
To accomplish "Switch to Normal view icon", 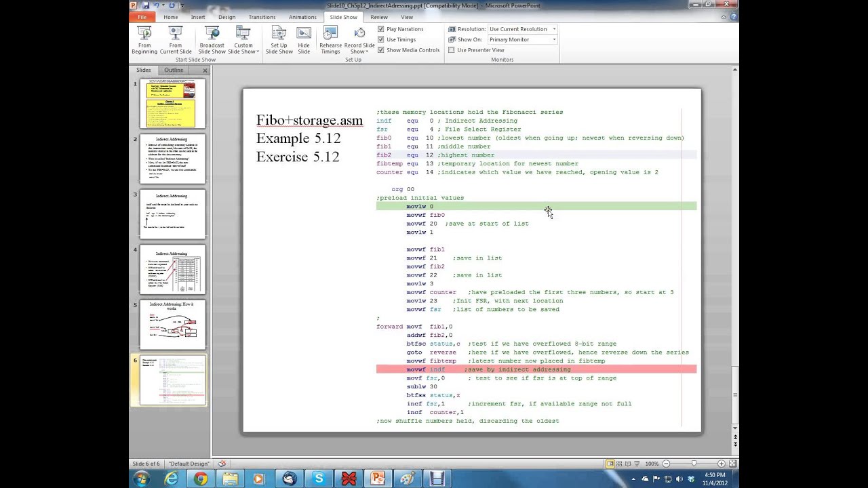I will (x=610, y=464).
